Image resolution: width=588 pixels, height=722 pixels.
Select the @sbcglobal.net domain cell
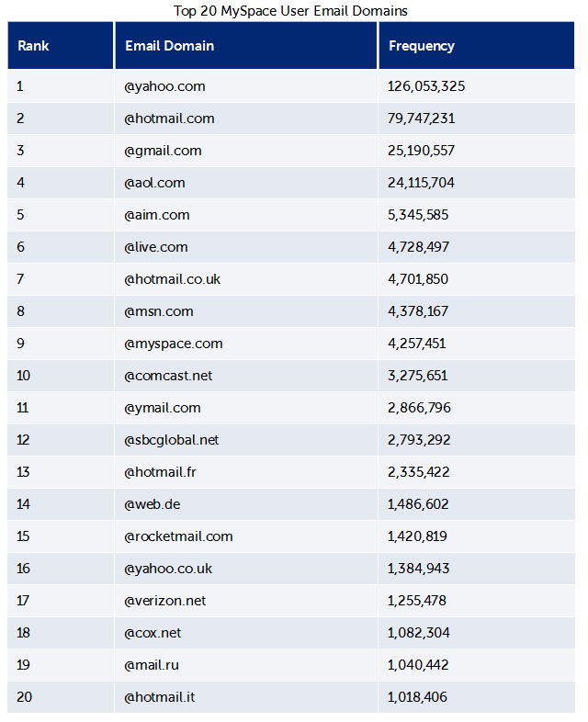tap(172, 440)
